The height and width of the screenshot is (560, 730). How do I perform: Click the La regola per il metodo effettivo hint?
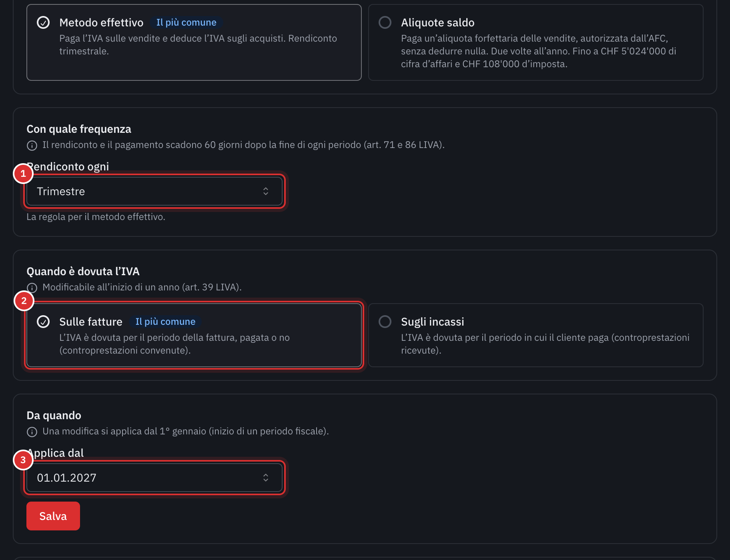pos(96,217)
